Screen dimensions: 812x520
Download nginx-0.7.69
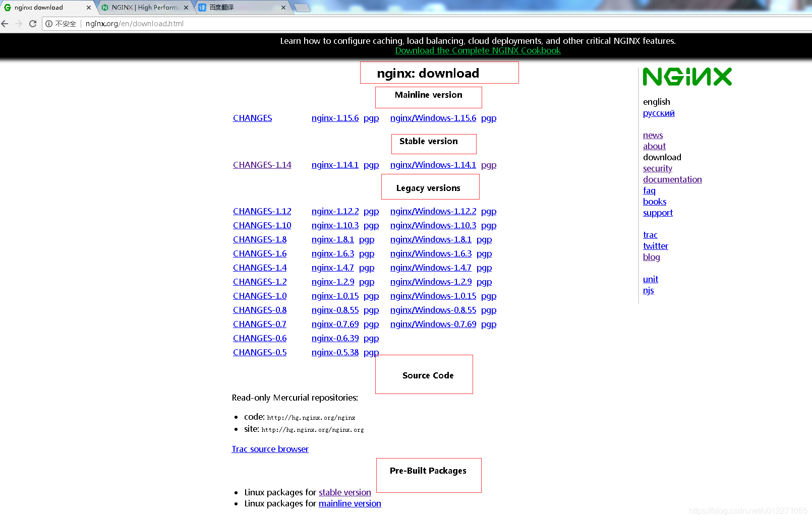coord(335,324)
